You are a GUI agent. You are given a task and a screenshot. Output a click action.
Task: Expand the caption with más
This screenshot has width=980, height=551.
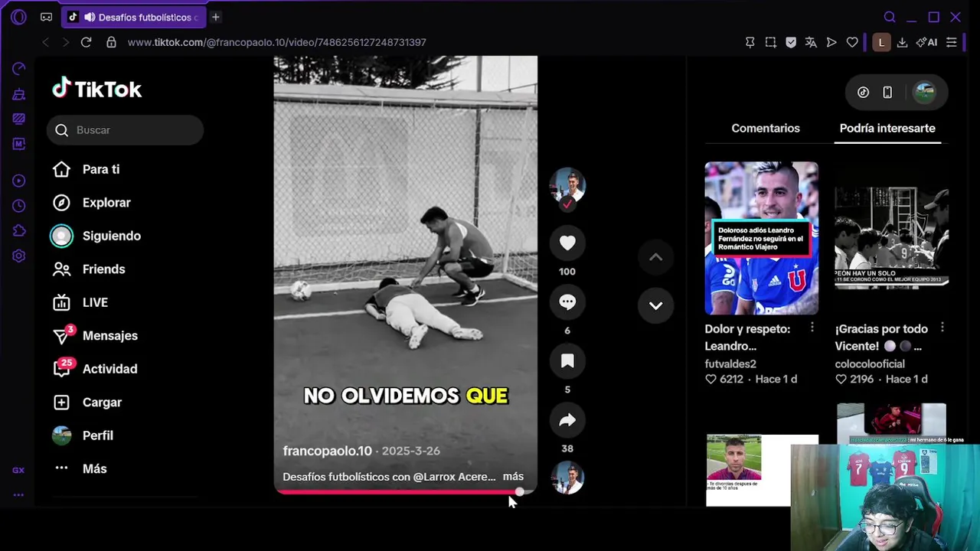513,477
